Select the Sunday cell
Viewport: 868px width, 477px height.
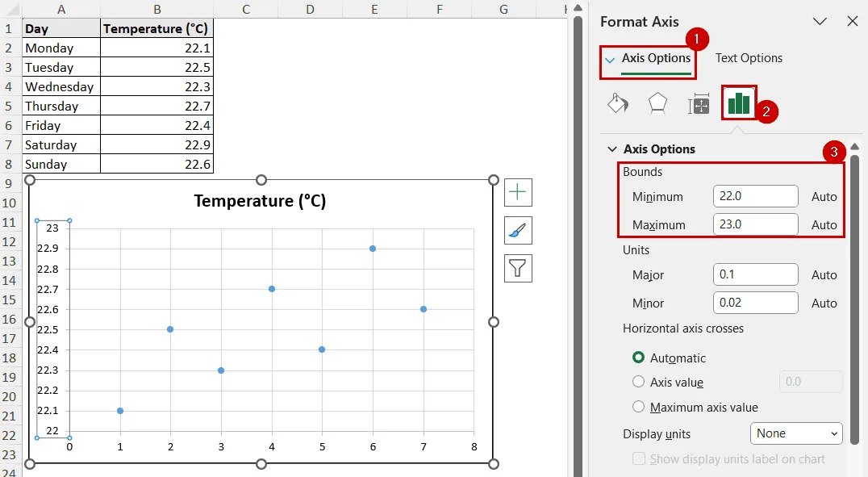61,165
